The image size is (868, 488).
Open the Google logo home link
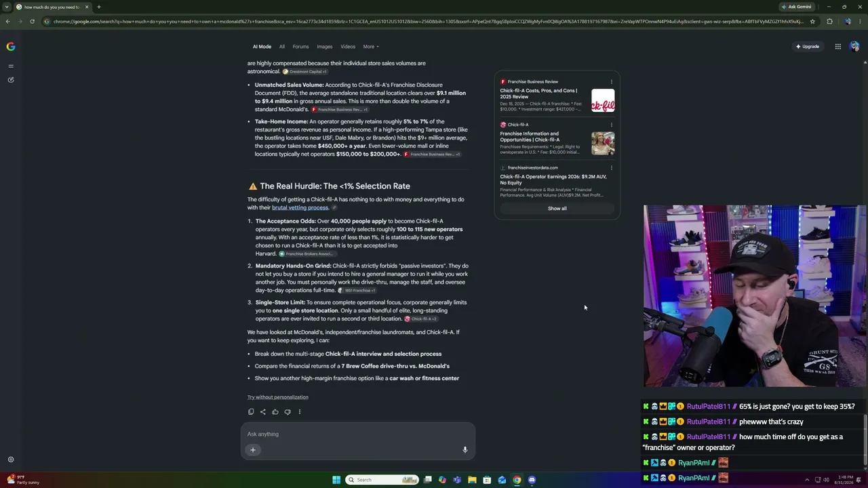coord(10,47)
